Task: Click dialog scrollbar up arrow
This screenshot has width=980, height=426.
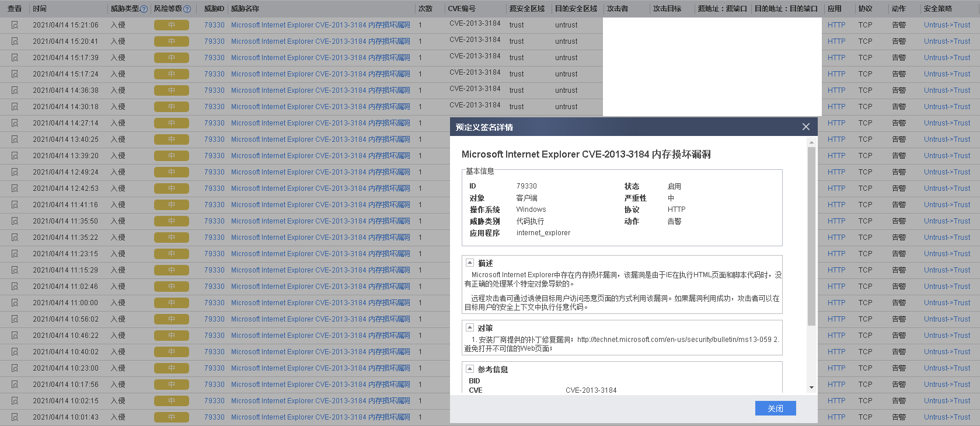Action: (x=811, y=142)
